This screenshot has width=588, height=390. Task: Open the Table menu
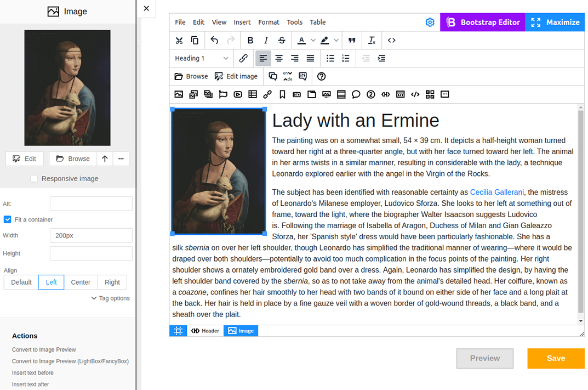[x=318, y=22]
